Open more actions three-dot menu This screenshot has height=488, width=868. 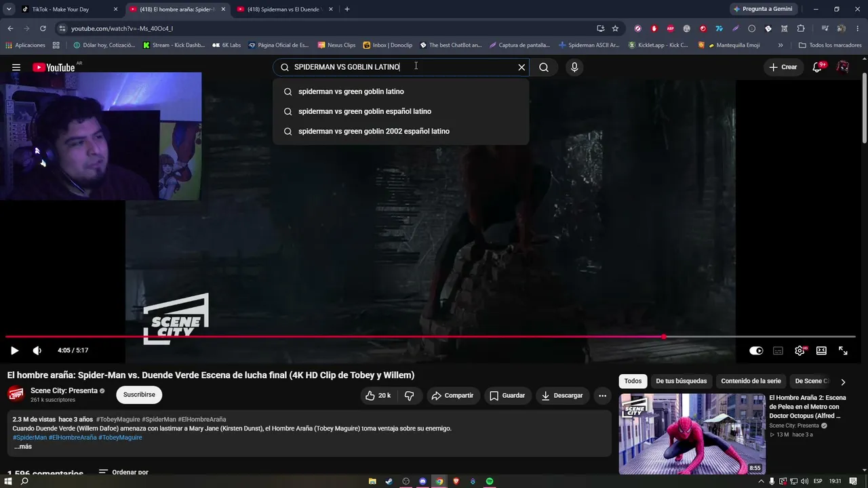click(x=602, y=396)
